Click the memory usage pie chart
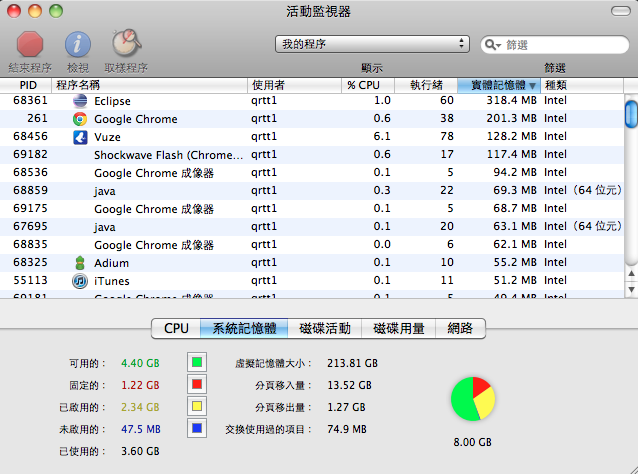Viewport: 638px width, 474px height. click(x=473, y=399)
